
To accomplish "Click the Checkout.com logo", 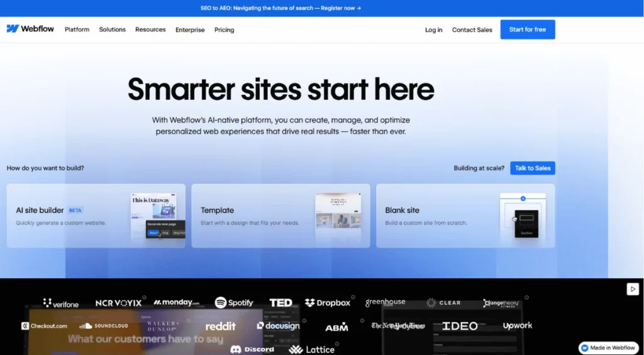I will [45, 326].
